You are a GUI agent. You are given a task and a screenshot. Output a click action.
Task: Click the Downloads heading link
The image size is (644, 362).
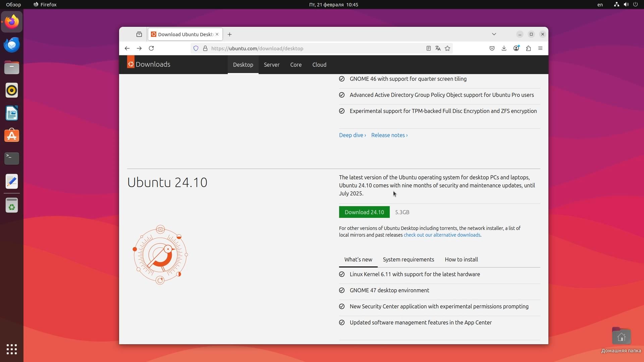tap(153, 64)
